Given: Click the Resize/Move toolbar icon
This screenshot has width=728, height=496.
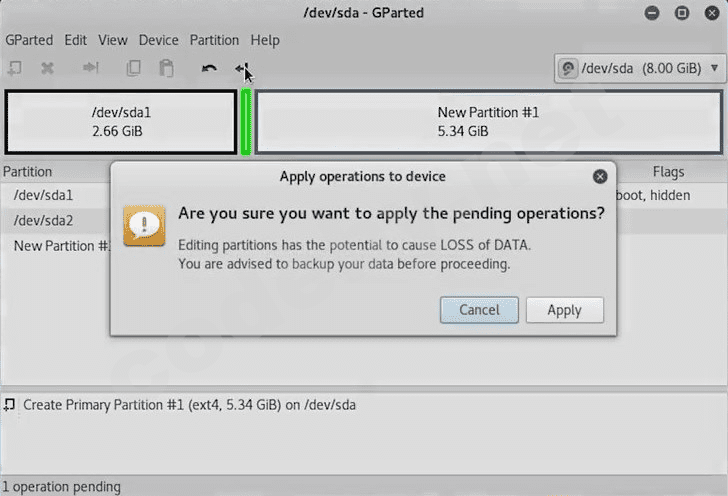Looking at the screenshot, I should click(x=91, y=68).
